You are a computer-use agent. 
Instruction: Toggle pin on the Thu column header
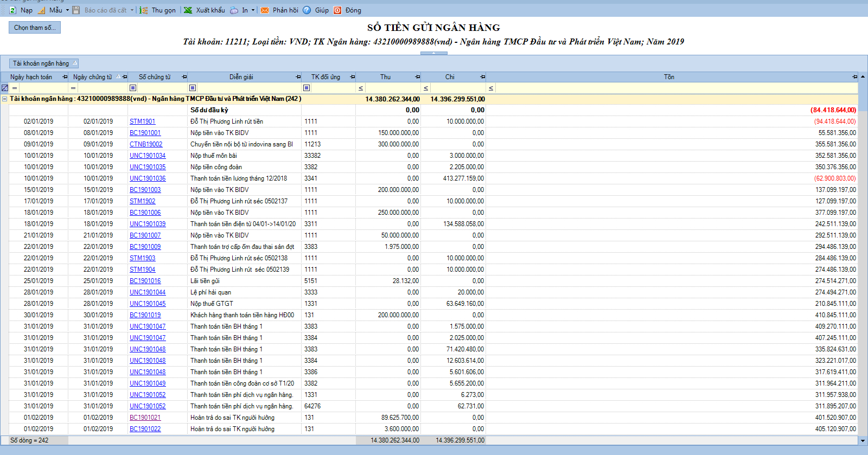coord(417,77)
